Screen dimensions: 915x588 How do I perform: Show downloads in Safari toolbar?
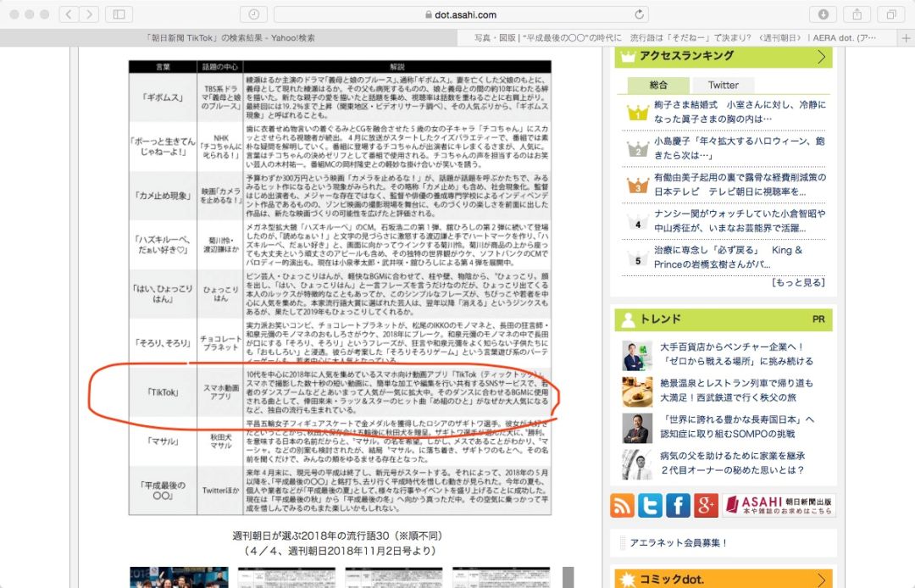coord(822,14)
